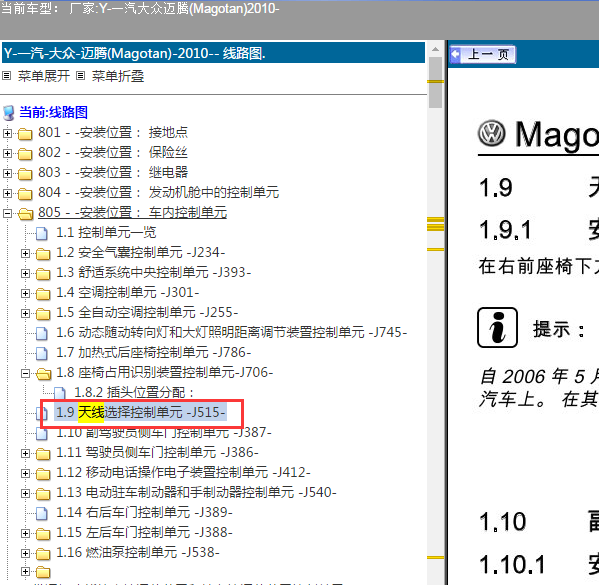The image size is (599, 585).
Task: Select 803 - 安装位置：继电器 entry
Action: [x=113, y=172]
